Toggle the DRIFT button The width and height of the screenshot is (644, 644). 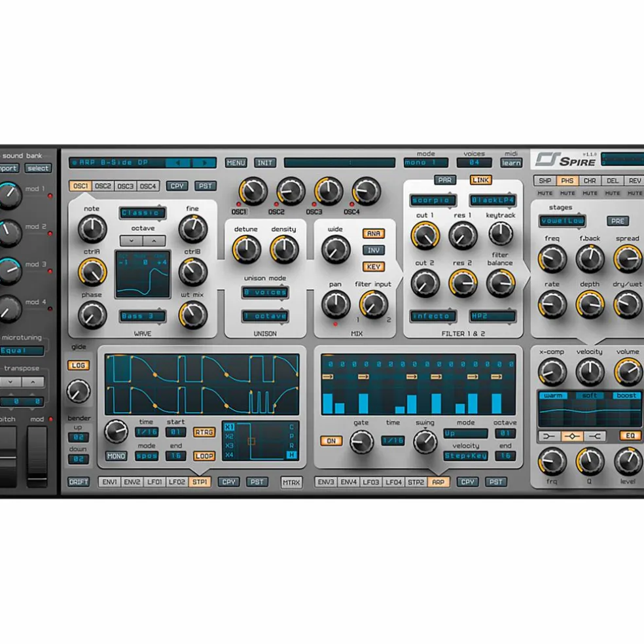(x=79, y=482)
